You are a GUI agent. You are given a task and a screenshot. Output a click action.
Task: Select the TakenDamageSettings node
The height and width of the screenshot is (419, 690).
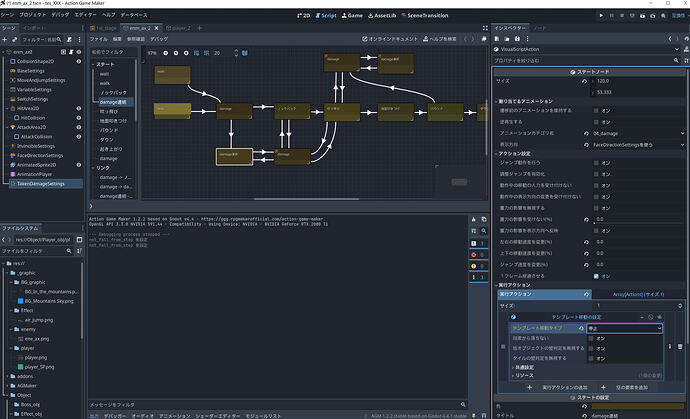[x=40, y=184]
